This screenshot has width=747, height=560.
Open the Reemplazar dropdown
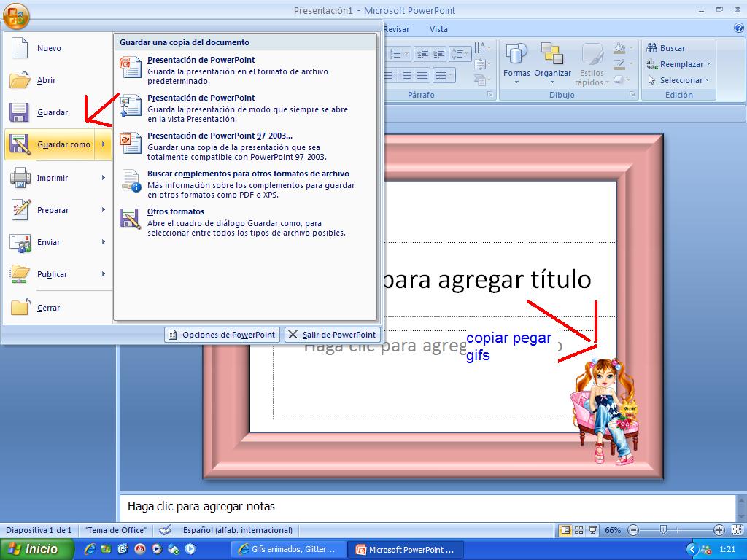678,64
